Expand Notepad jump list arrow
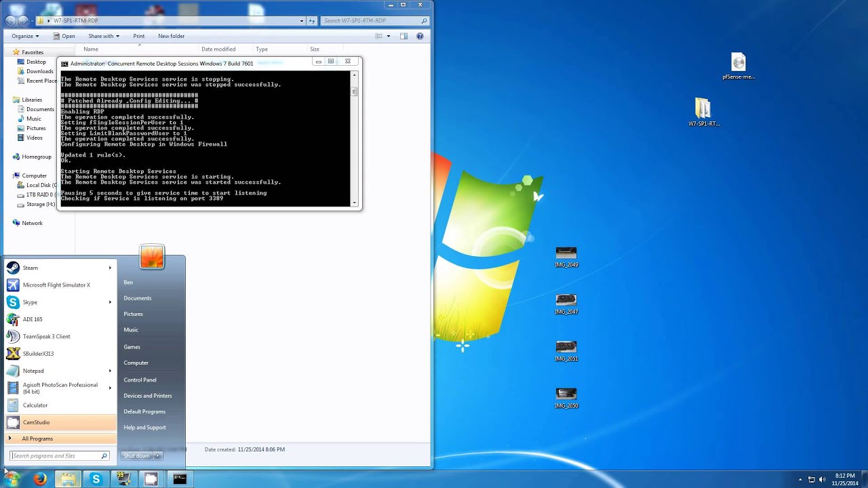Viewport: 868px width, 488px height. point(110,371)
